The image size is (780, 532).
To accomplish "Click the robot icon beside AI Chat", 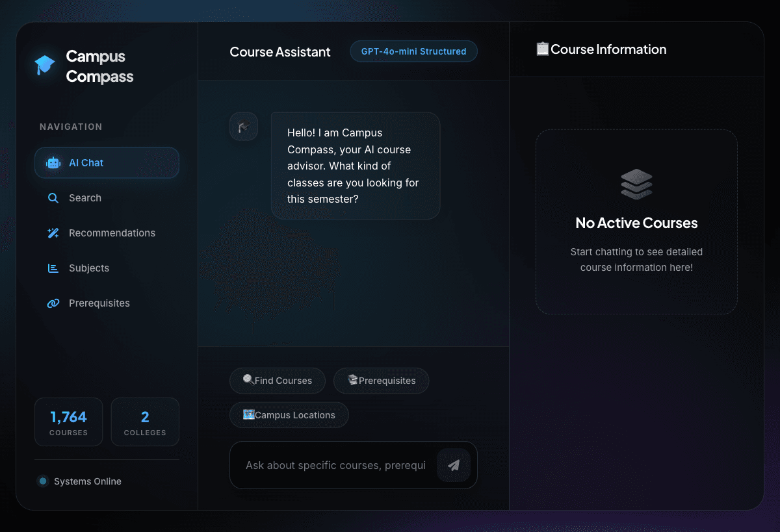I will 53,163.
